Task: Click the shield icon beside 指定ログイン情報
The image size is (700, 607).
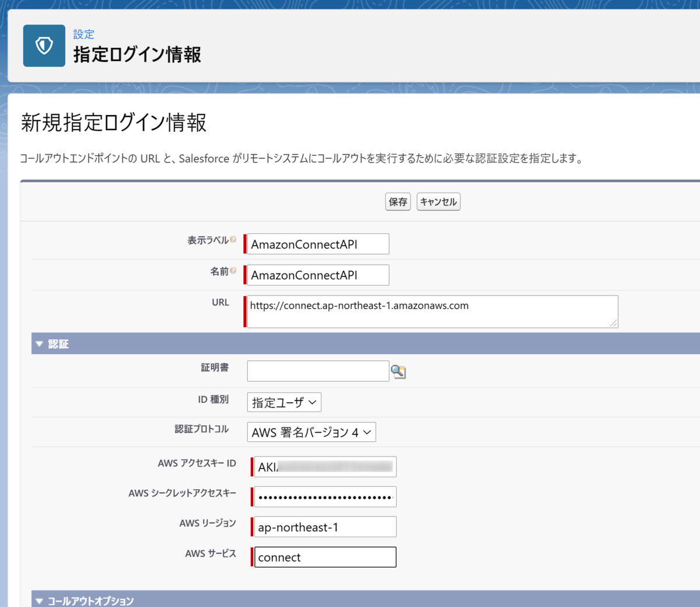Action: pos(44,45)
